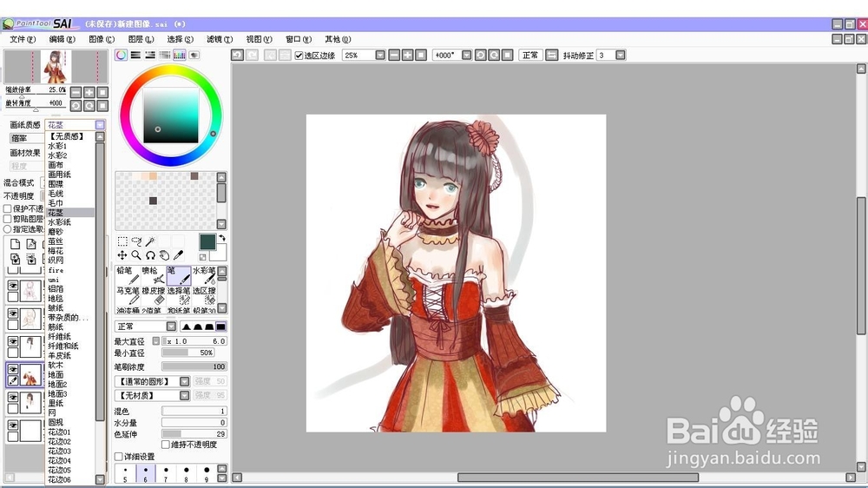Screen dimensions: 868x488
Task: Toggle the scratchpad panel icon
Action: 194,55
